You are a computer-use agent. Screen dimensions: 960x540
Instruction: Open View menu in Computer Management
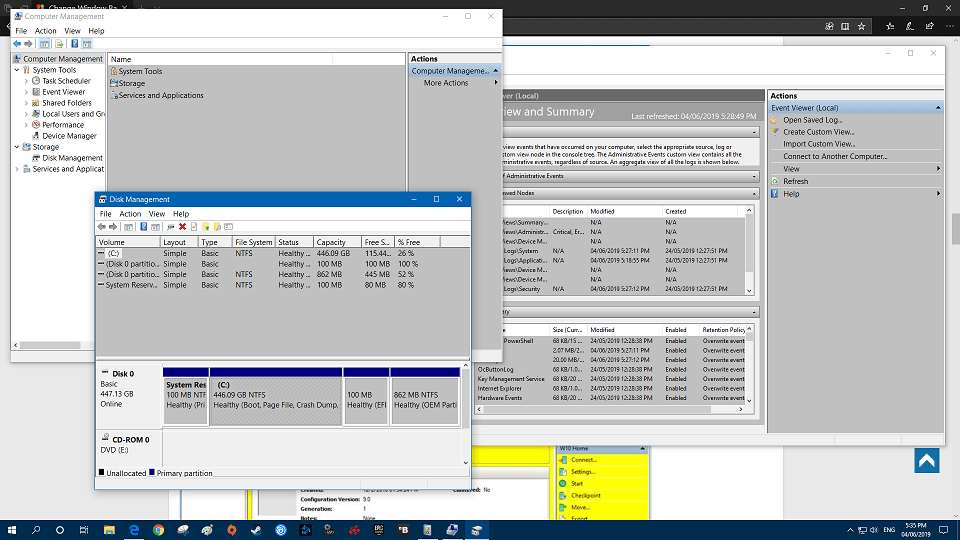(x=72, y=31)
